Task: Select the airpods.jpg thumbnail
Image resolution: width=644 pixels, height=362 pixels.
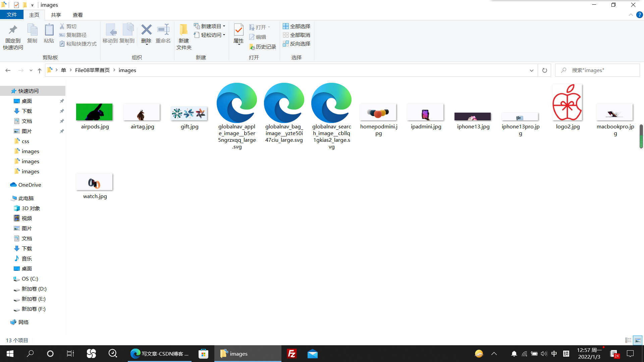Action: [94, 112]
